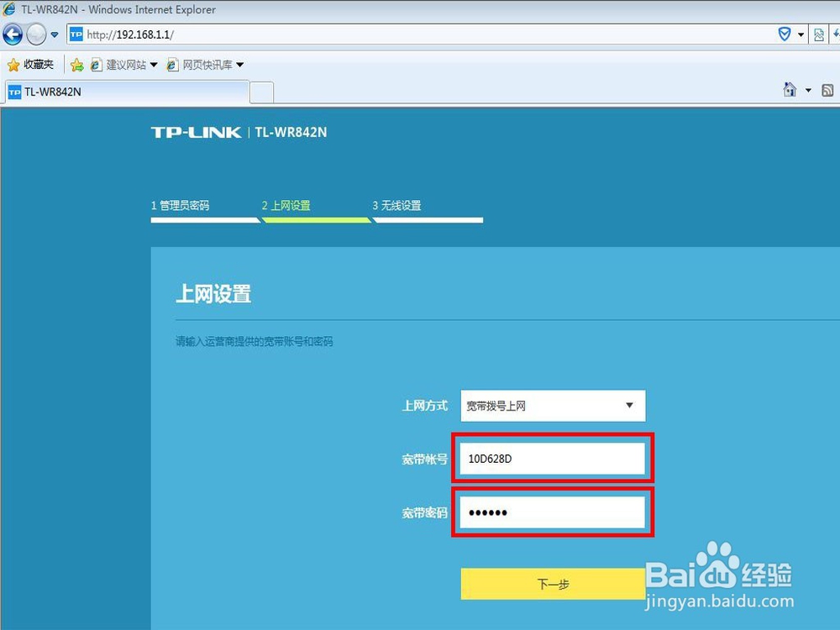Image resolution: width=840 pixels, height=630 pixels.
Task: Go to step 3 无线设置
Action: [397, 205]
